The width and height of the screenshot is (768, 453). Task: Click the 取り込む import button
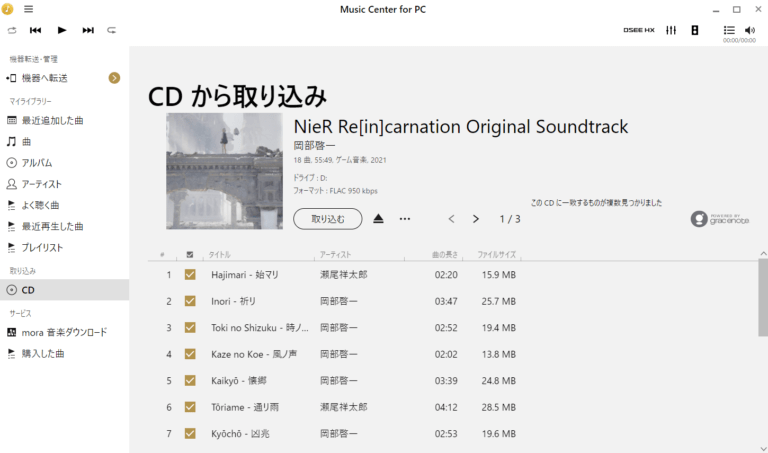click(328, 218)
